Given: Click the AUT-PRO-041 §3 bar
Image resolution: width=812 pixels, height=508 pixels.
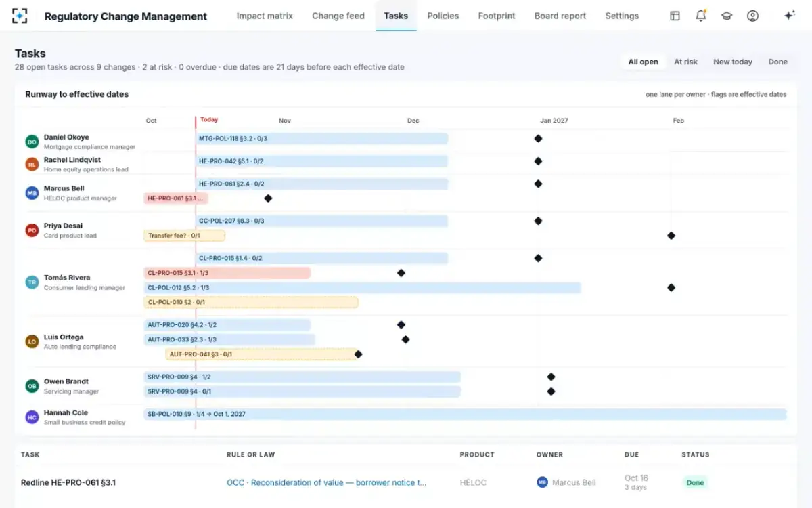Looking at the screenshot, I should (x=262, y=354).
